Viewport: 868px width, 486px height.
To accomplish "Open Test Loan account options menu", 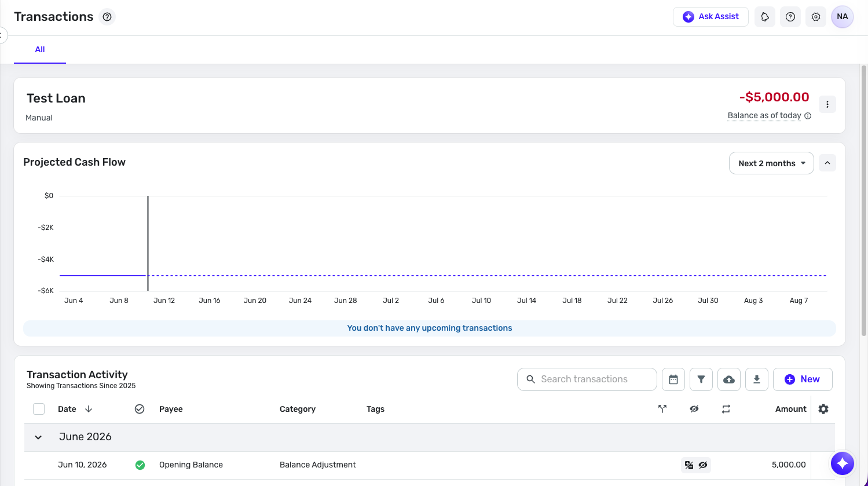I will tap(827, 105).
